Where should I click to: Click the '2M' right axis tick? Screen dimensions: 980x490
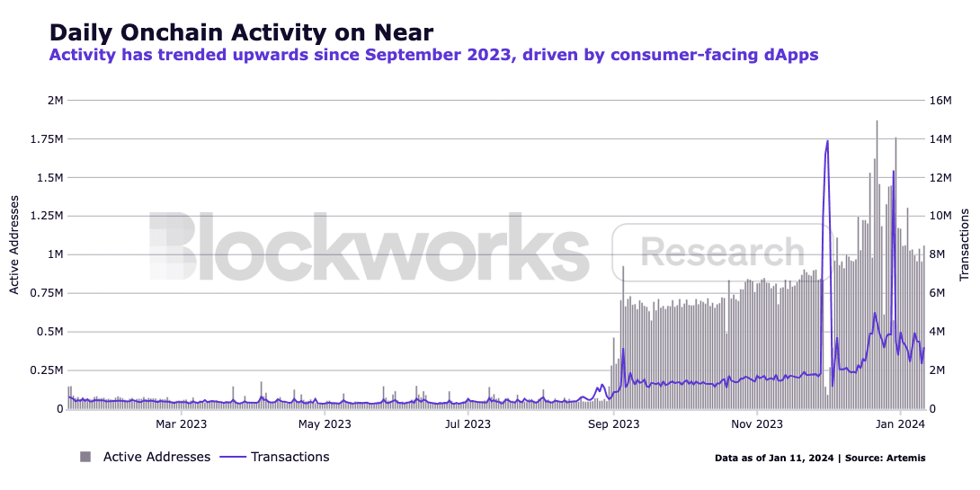pos(938,370)
